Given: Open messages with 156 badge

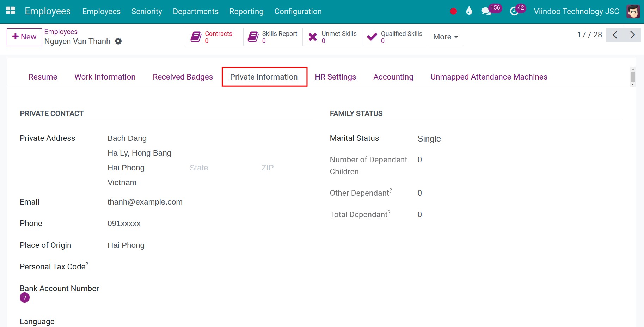Looking at the screenshot, I should click(x=491, y=10).
